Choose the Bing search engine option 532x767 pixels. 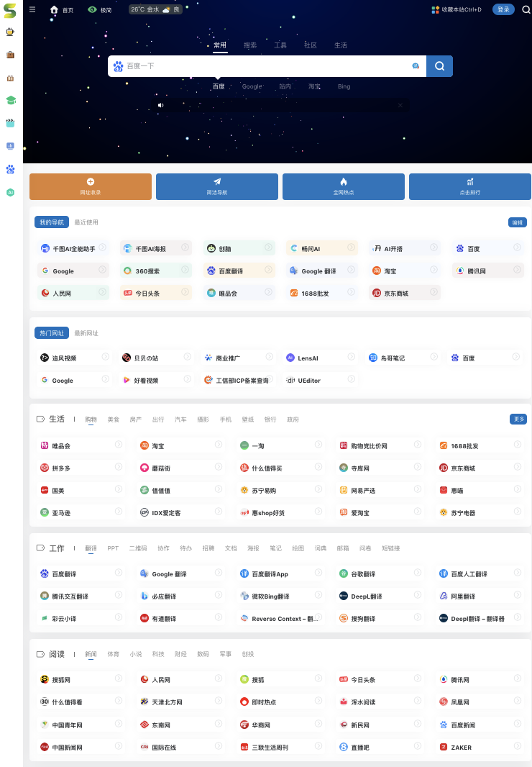(x=344, y=86)
